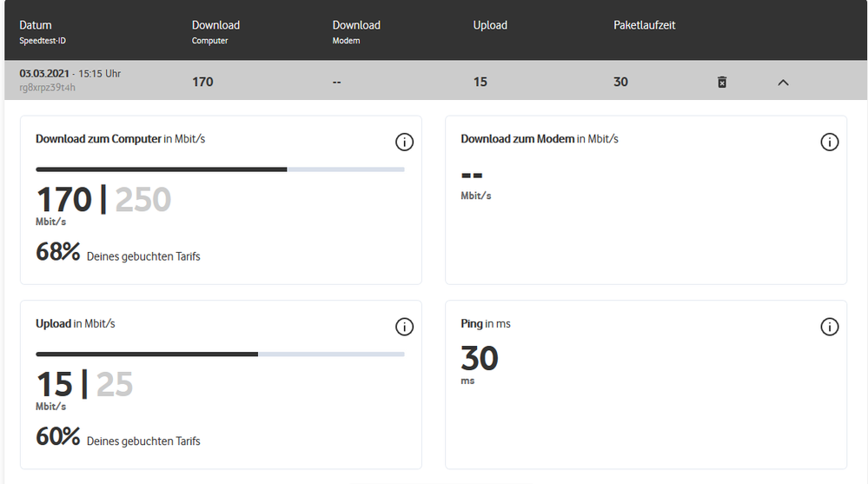This screenshot has width=868, height=484.
Task: Click the download speed progress bar
Action: pyautogui.click(x=220, y=169)
